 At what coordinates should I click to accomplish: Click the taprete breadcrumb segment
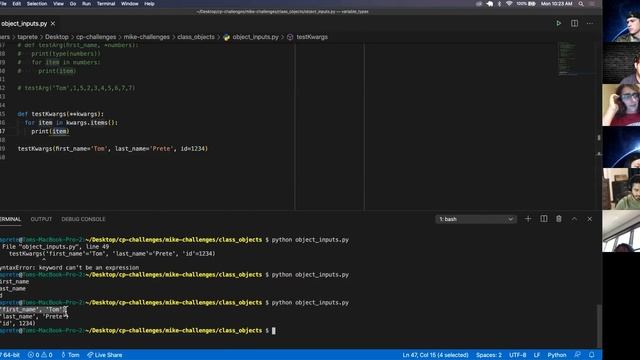click(x=27, y=37)
